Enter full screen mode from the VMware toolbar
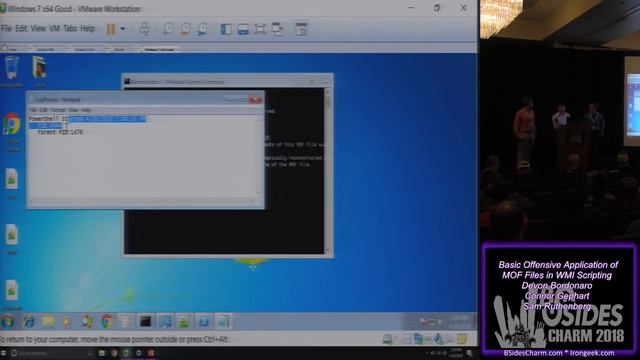Viewport: 640px width, 360px height. click(260, 29)
